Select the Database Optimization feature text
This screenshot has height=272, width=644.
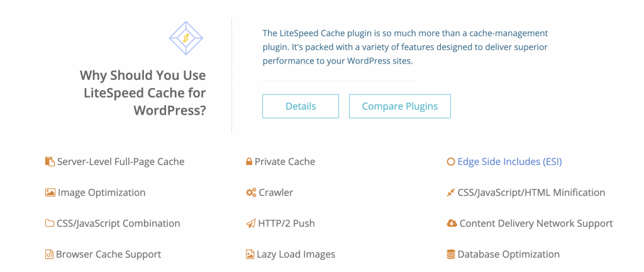508,254
